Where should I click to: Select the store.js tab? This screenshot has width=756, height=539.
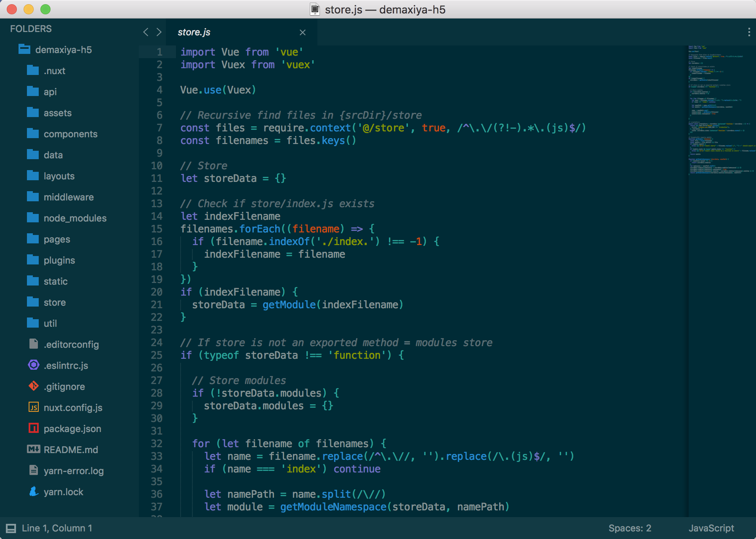pyautogui.click(x=194, y=32)
